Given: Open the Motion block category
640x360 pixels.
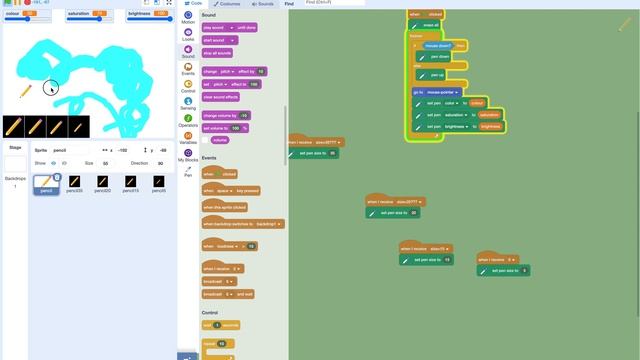Looking at the screenshot, I should [188, 18].
